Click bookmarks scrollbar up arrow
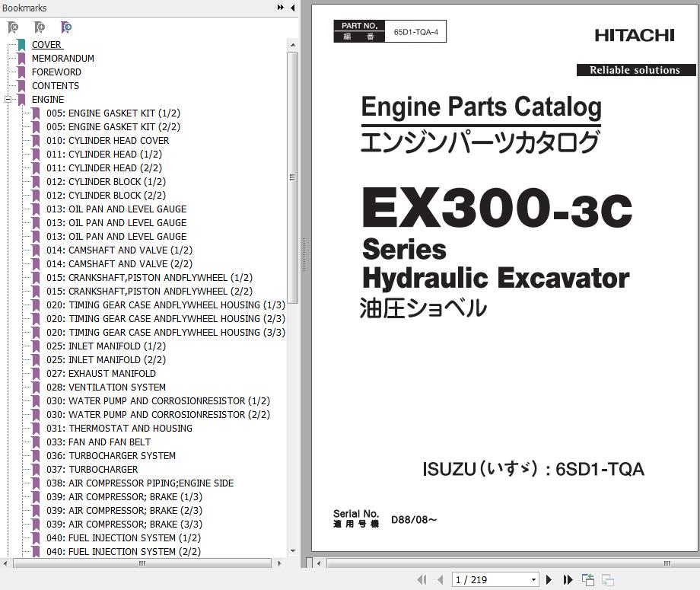 coord(292,45)
